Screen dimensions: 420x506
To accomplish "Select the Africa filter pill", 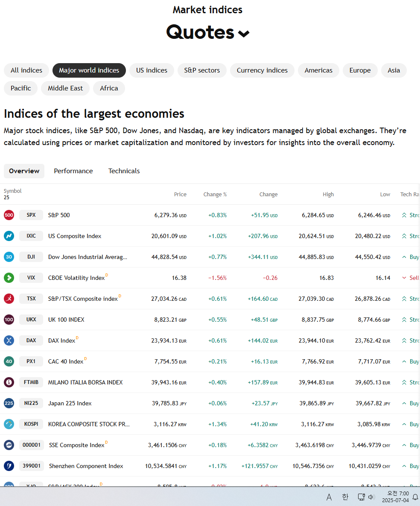I will pos(109,88).
